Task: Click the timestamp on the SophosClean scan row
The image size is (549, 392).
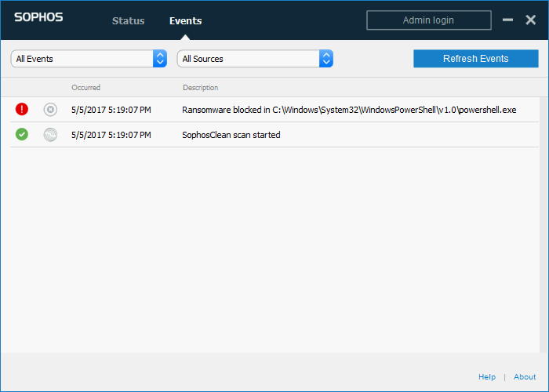Action: point(111,135)
